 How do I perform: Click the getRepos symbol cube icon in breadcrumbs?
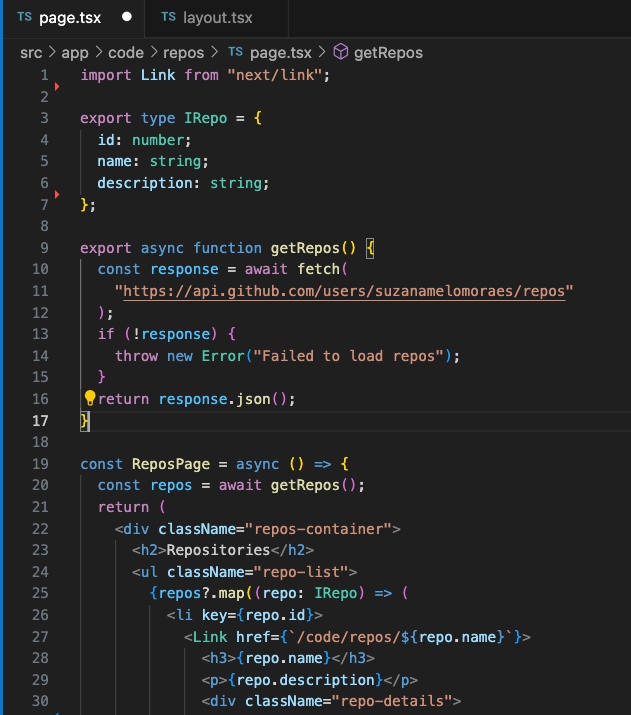pyautogui.click(x=340, y=52)
